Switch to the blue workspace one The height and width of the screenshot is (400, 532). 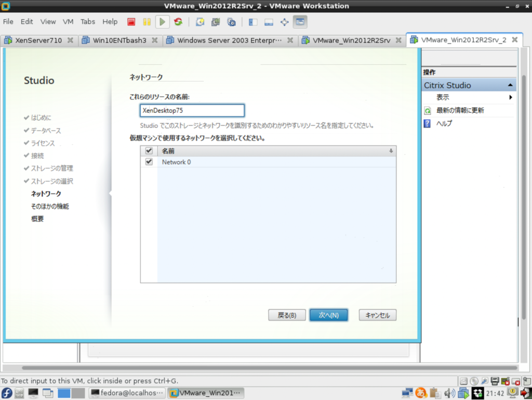[x=64, y=393]
